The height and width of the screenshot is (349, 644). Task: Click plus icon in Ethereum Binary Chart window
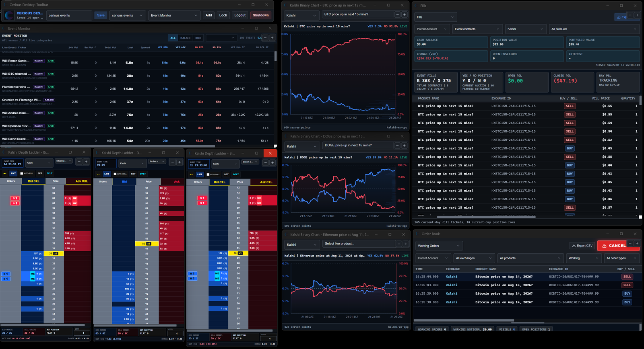tap(406, 244)
